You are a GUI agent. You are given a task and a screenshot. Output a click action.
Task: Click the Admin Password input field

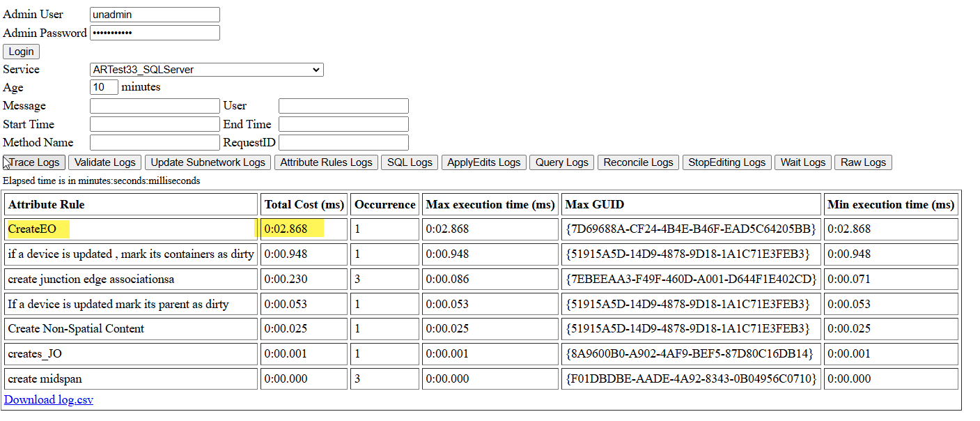tap(155, 32)
